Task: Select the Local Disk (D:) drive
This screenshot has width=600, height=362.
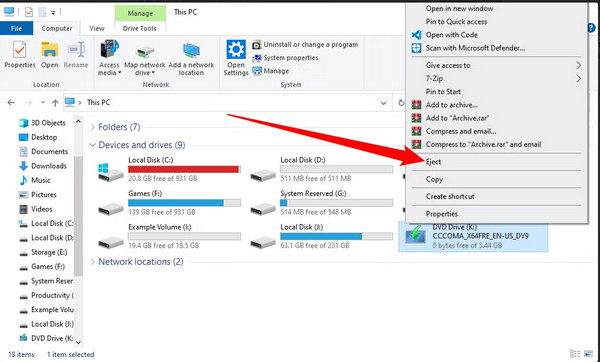Action: click(321, 169)
